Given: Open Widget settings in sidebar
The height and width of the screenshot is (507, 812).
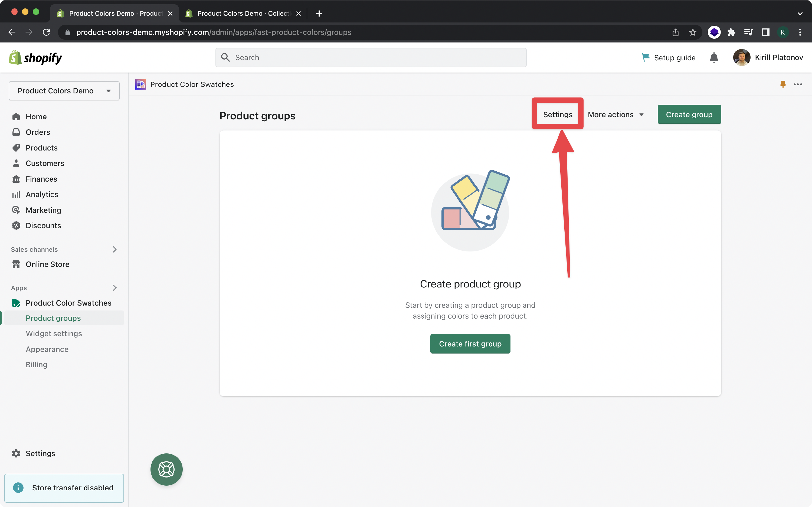Looking at the screenshot, I should (54, 333).
